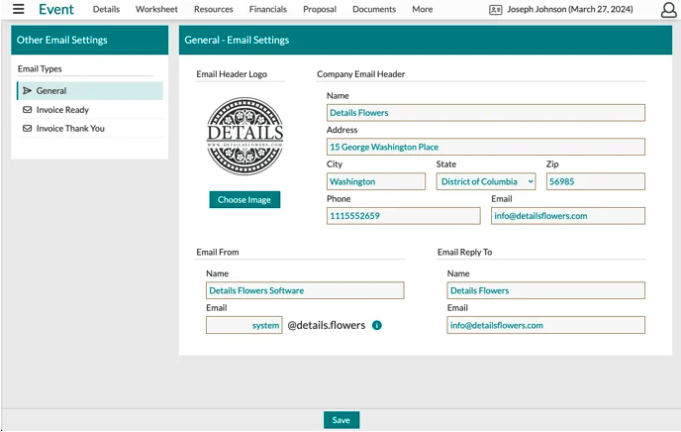Click the Phone field 1115552659

[403, 216]
